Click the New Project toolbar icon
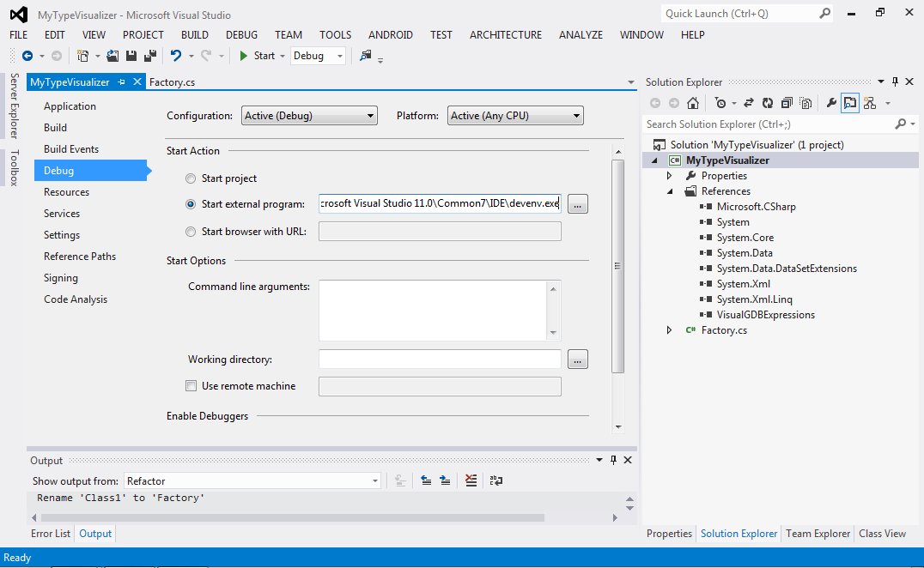 point(83,56)
